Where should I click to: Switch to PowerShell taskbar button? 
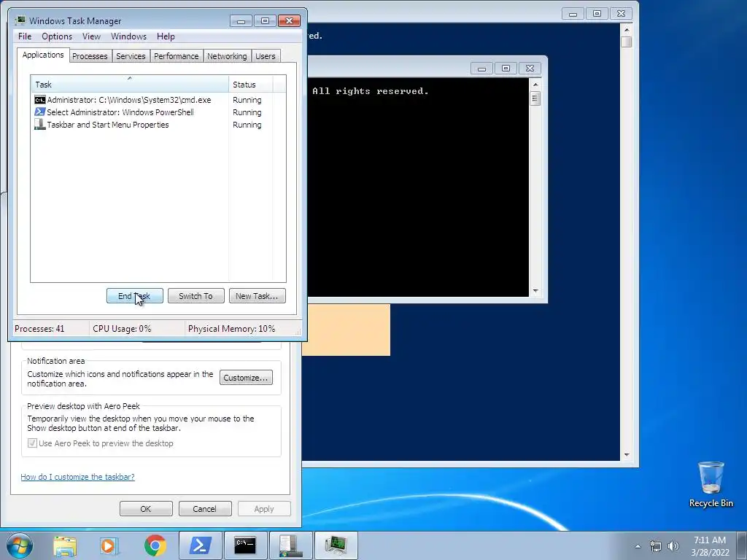(x=201, y=545)
